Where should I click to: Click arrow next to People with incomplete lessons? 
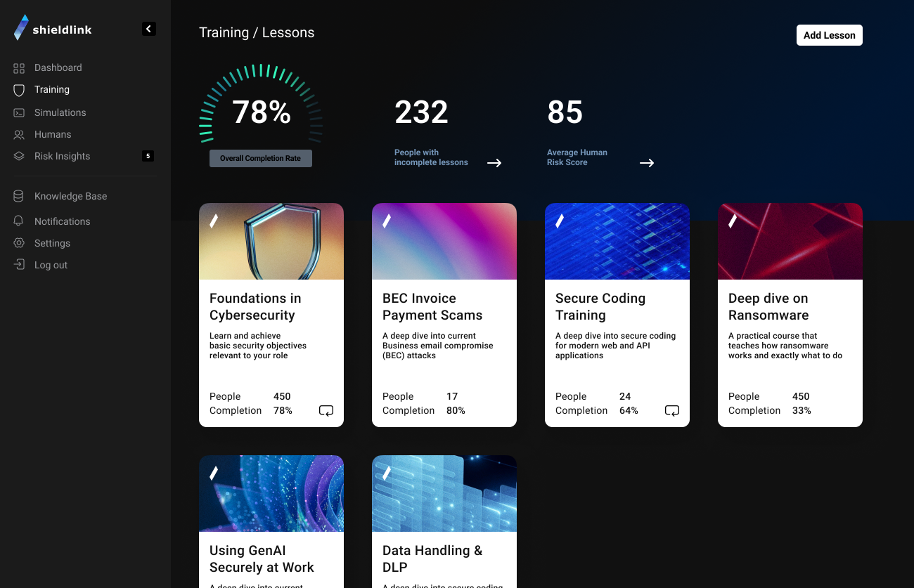pos(494,163)
